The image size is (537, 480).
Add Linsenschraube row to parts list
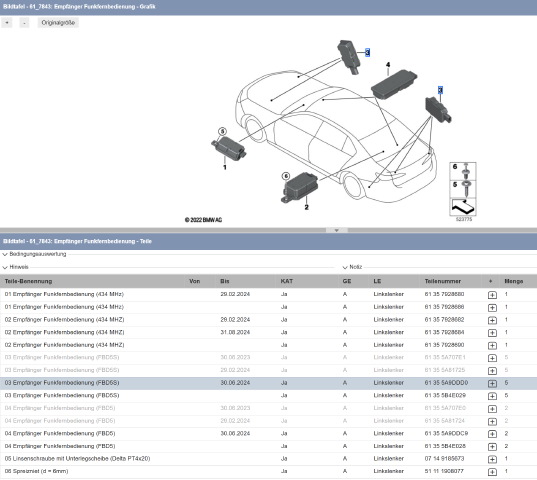(492, 459)
